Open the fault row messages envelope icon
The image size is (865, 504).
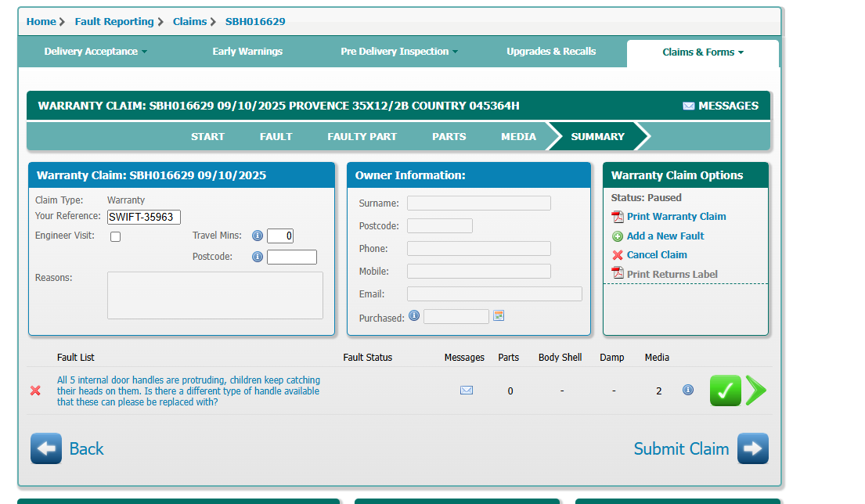(x=466, y=391)
